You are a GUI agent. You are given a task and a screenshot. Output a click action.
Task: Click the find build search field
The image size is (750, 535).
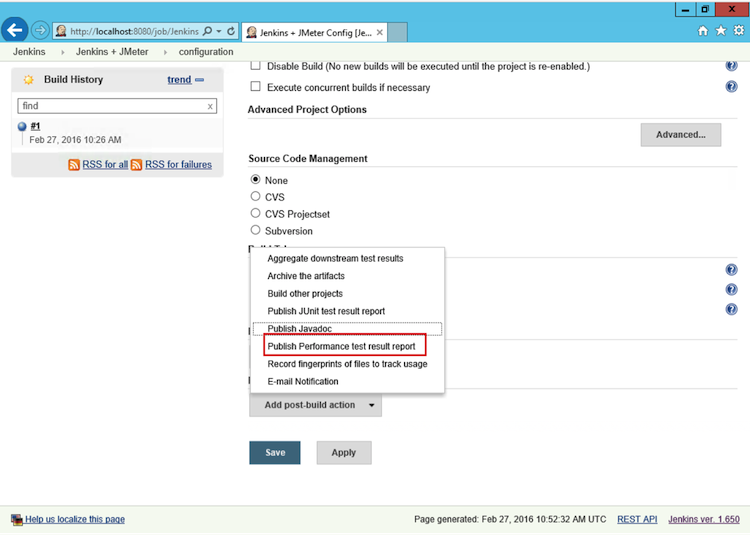[x=117, y=106]
